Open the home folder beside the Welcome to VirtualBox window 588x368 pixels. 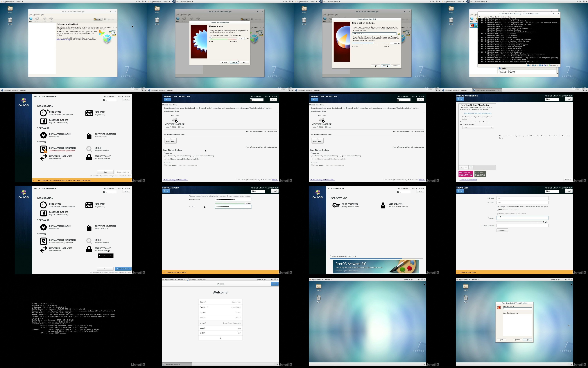click(x=10, y=10)
